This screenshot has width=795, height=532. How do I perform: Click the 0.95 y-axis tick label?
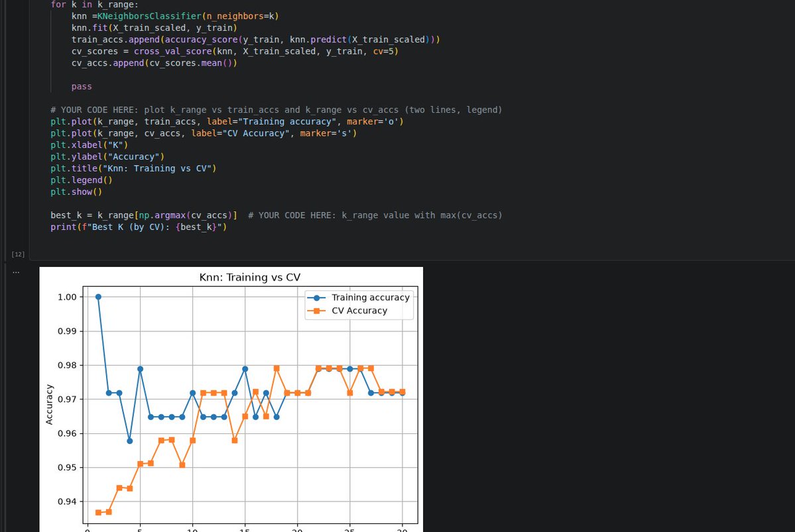click(68, 468)
